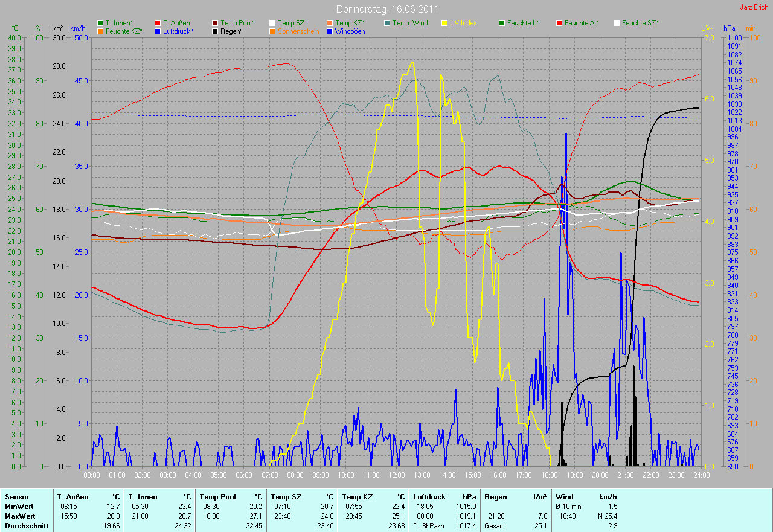This screenshot has height=532, width=773.
Task: Click the blue Luftdruck legend swatch
Action: pos(158,31)
